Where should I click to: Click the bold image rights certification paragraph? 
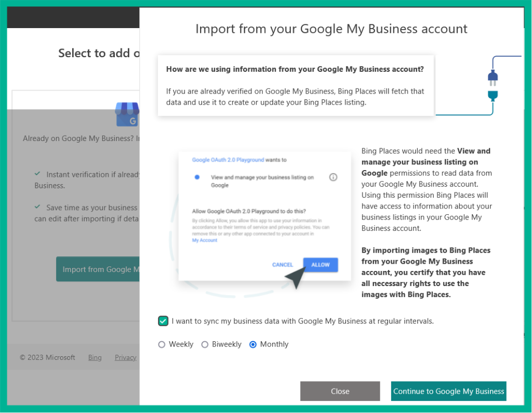point(426,273)
